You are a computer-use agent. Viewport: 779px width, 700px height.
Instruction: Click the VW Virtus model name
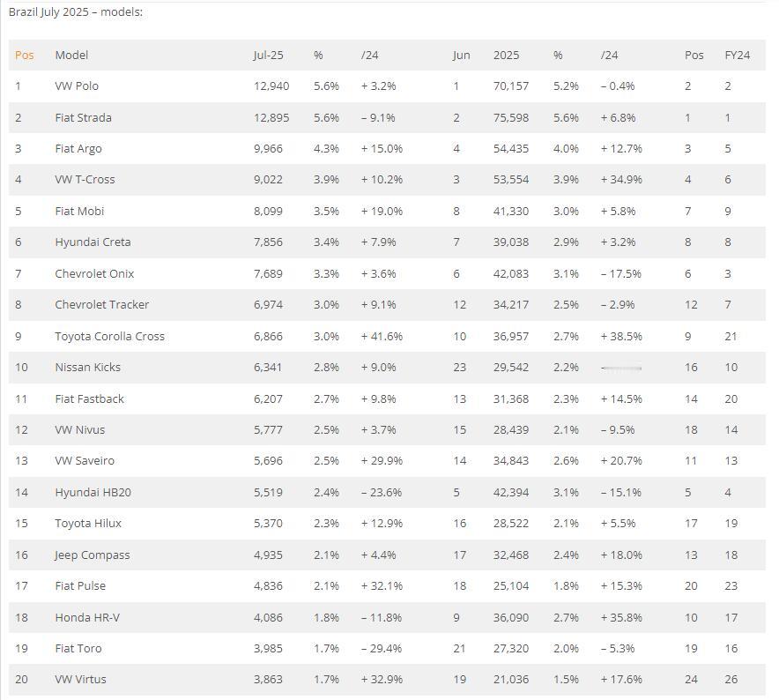point(80,680)
